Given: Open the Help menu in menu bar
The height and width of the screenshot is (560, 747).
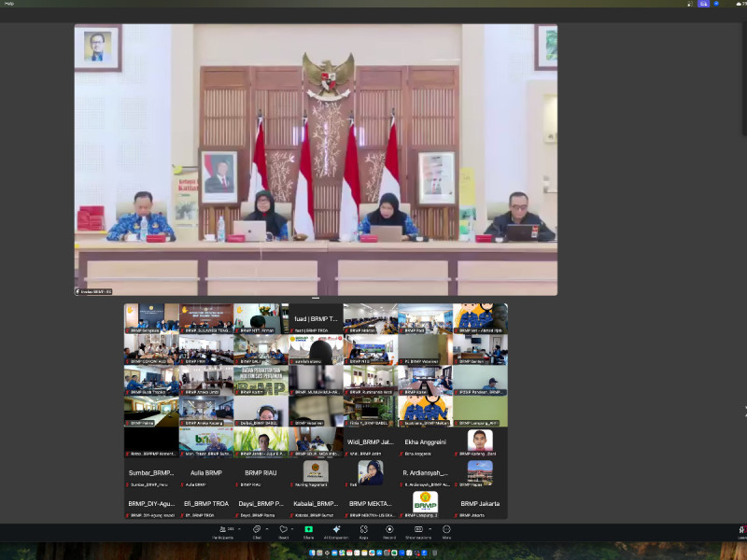Looking at the screenshot, I should [9, 4].
